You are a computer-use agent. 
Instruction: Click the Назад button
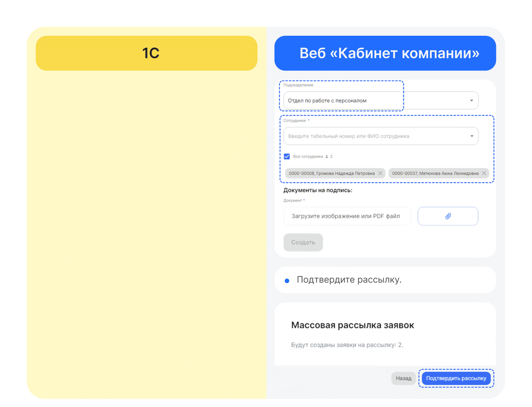[403, 378]
